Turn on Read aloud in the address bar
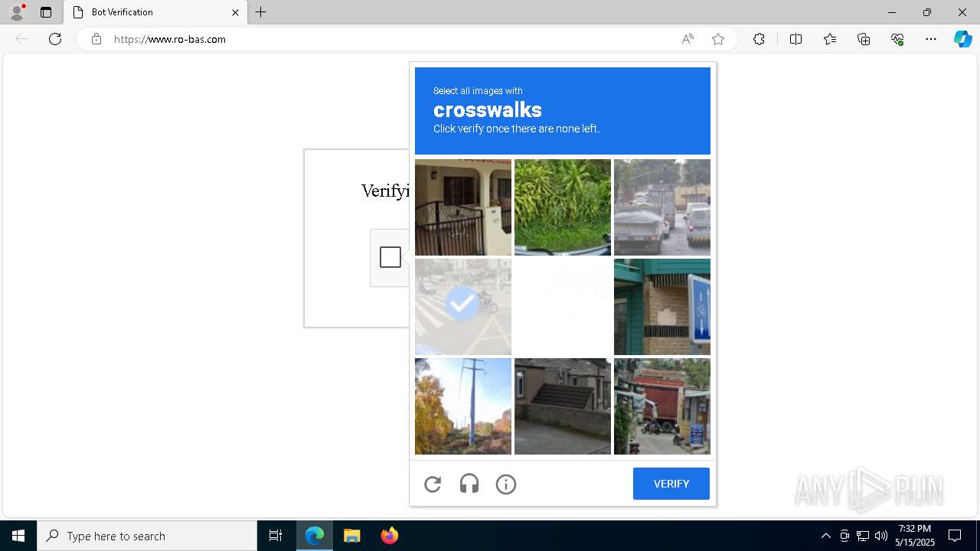The width and height of the screenshot is (980, 551). [x=688, y=39]
